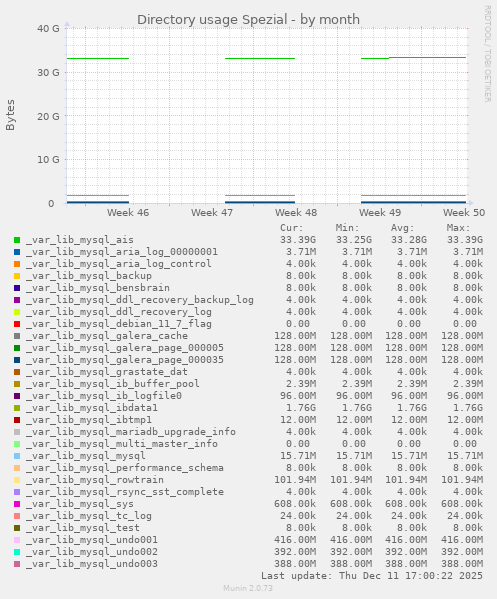Click the 30 G y-axis label

pos(48,73)
